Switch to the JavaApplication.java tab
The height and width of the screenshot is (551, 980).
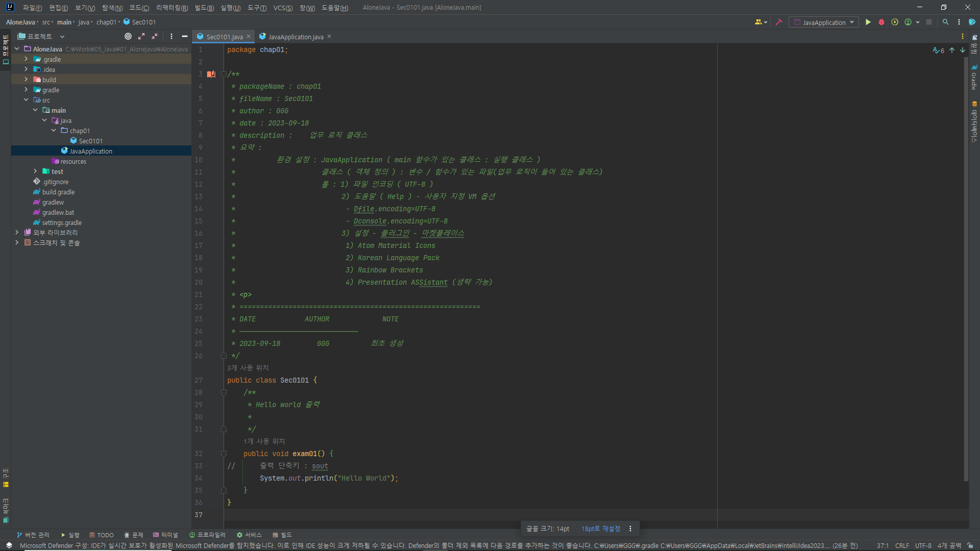(x=295, y=37)
